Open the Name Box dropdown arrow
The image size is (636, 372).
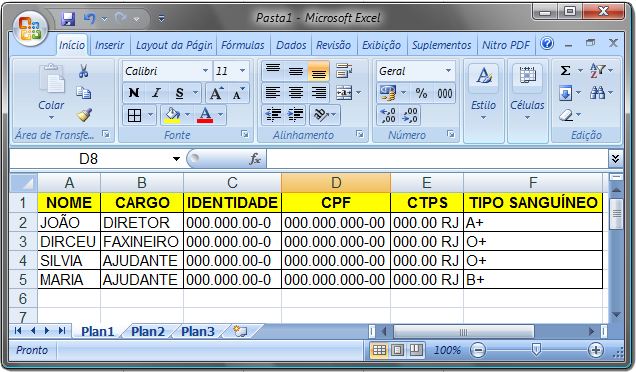click(x=176, y=159)
